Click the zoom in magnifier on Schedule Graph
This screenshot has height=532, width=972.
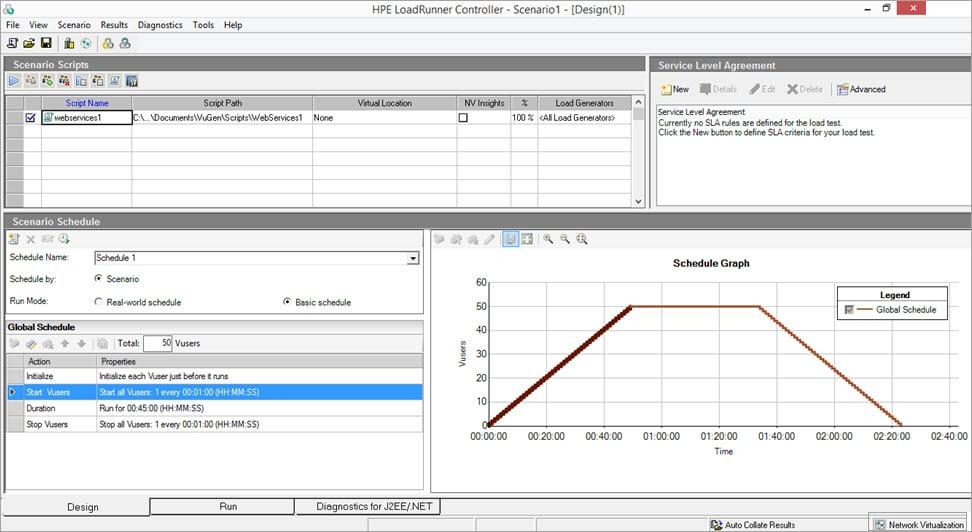coord(548,239)
